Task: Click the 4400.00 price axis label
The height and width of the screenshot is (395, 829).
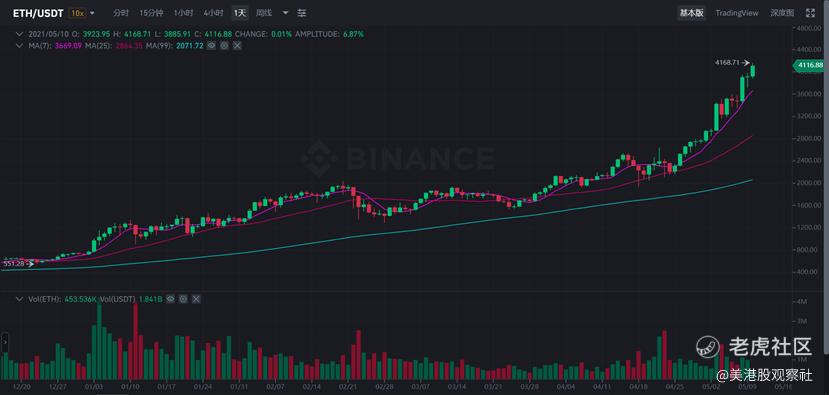Action: point(809,49)
